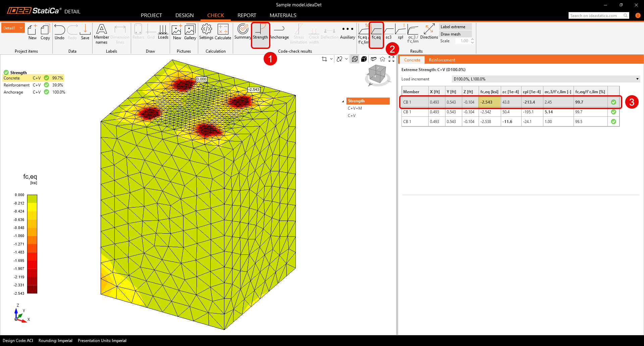Show principal stress Directions
Screen dimensions: 644x346
point(429,32)
